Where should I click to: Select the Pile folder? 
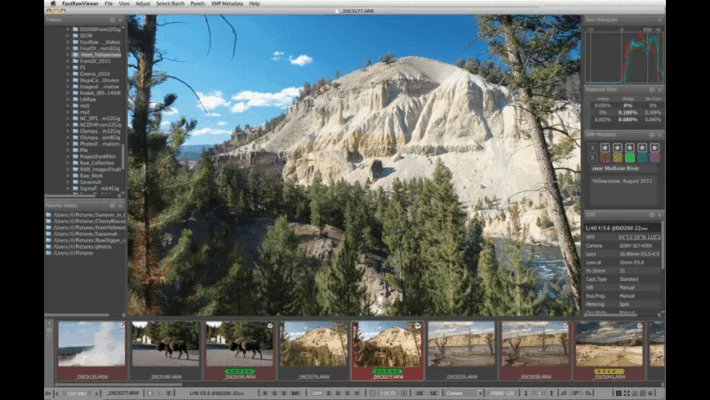click(84, 150)
